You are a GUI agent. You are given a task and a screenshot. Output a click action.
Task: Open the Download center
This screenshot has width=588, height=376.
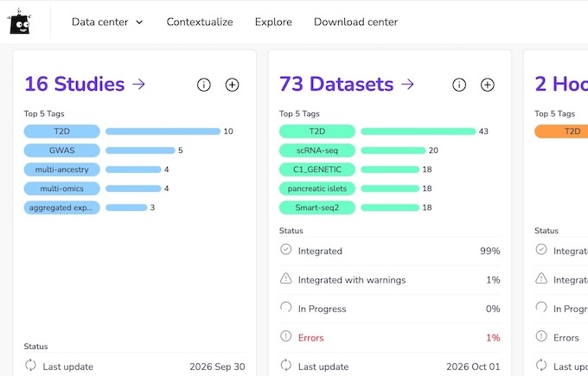point(355,22)
